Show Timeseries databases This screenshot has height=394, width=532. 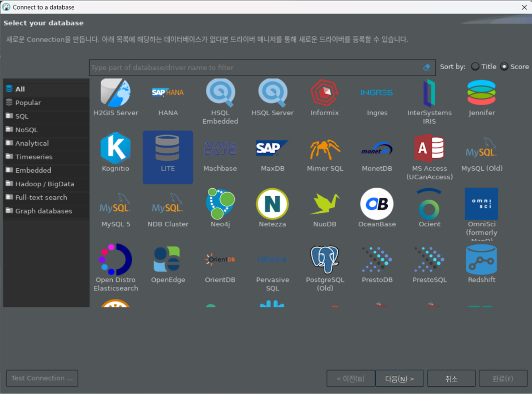[46, 157]
